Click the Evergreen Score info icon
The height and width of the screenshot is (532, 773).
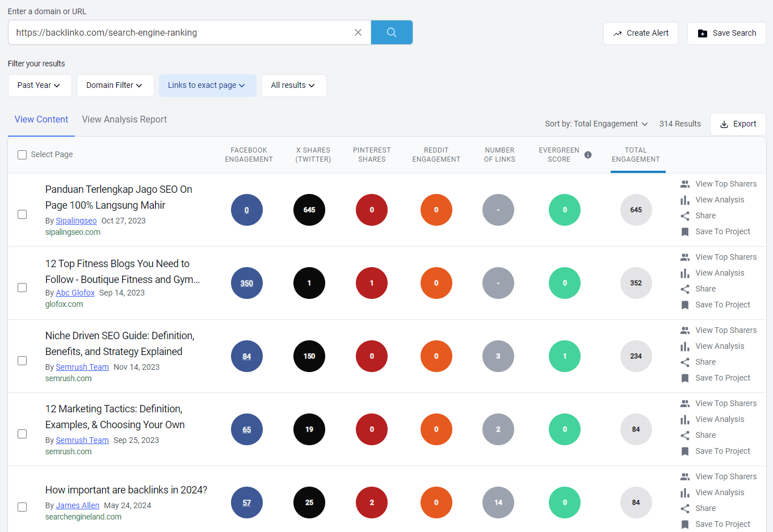tap(588, 155)
